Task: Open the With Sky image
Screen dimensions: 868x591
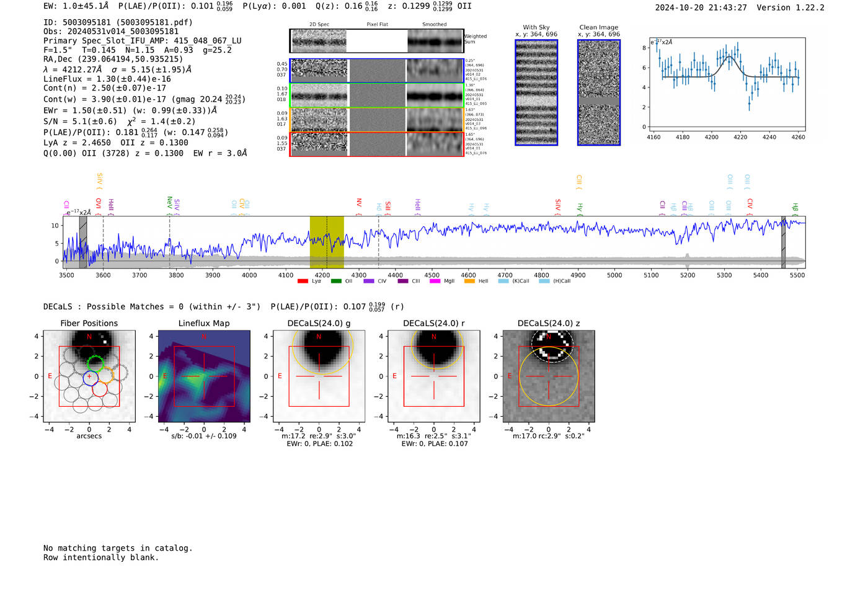Action: tap(536, 92)
